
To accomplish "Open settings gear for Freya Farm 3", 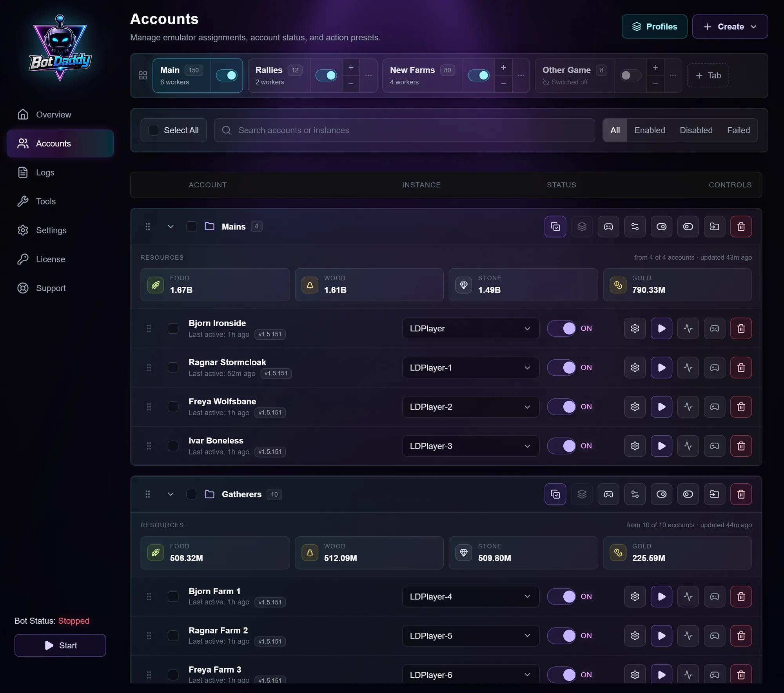I will coord(635,675).
